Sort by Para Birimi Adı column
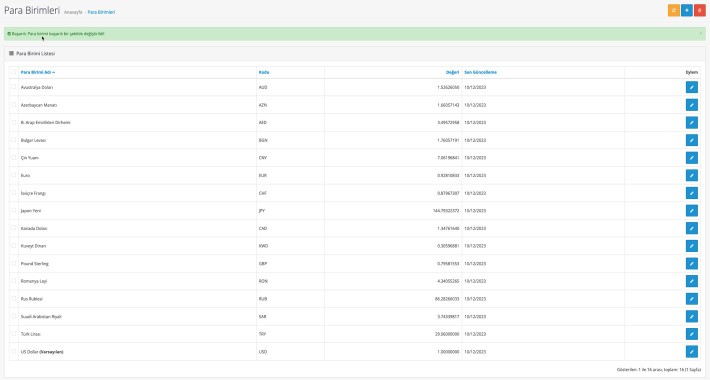710x380 pixels. point(38,72)
